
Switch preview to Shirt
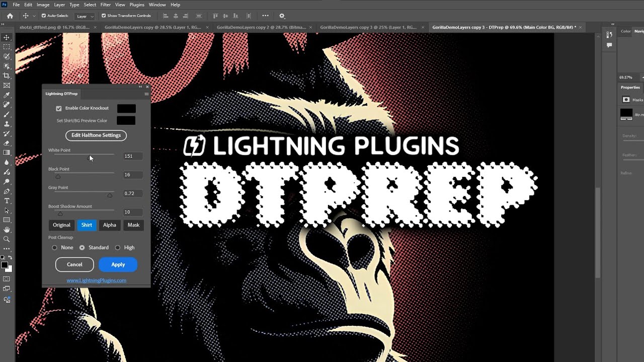[87, 225]
